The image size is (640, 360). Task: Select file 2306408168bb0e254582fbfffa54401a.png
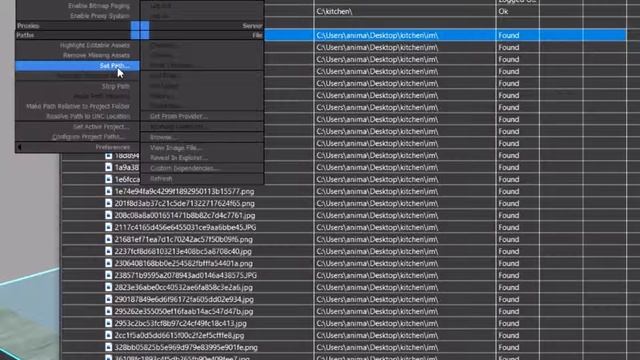(183, 263)
